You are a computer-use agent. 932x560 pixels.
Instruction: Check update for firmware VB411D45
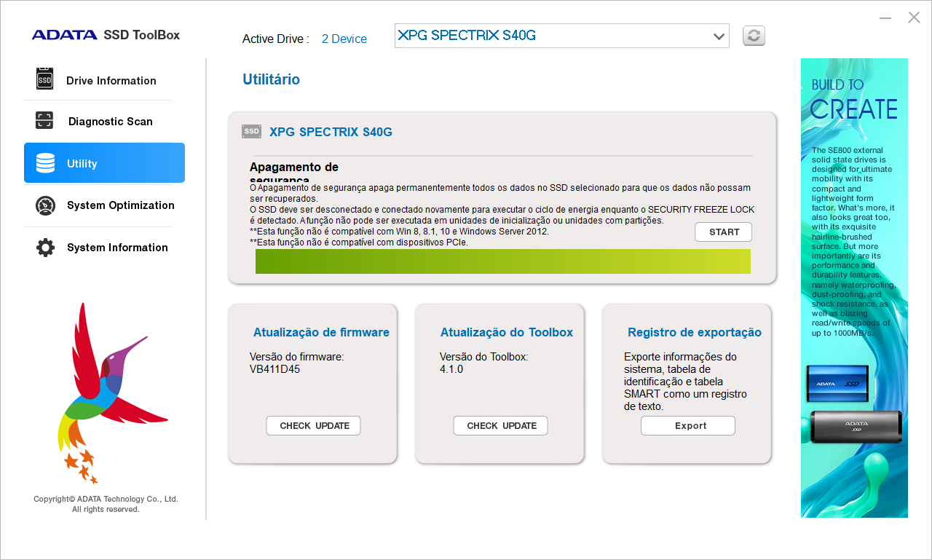[x=313, y=426]
